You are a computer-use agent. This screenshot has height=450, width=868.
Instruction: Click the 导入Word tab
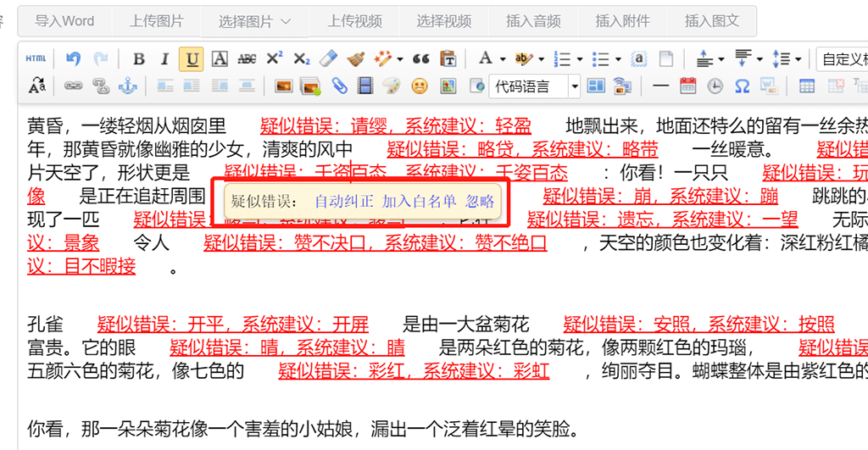[x=64, y=21]
